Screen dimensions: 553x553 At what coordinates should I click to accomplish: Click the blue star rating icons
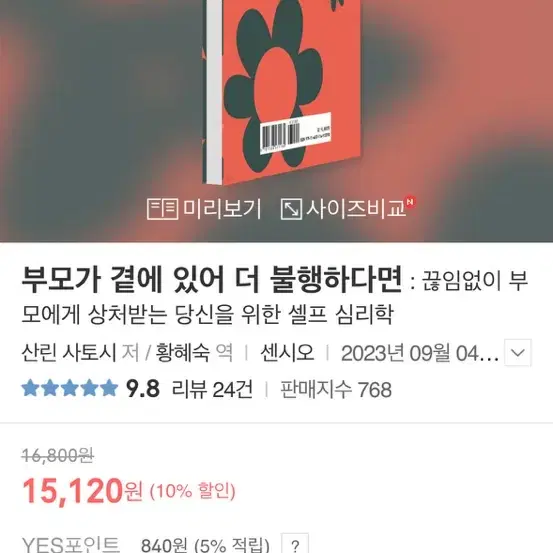coord(70,388)
